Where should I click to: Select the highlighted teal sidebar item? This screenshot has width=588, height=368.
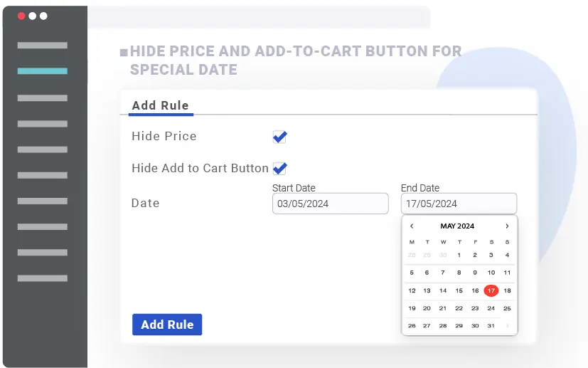pos(43,71)
